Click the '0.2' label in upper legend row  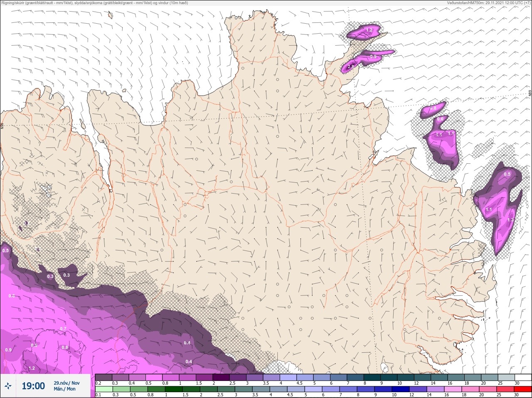pyautogui.click(x=98, y=383)
